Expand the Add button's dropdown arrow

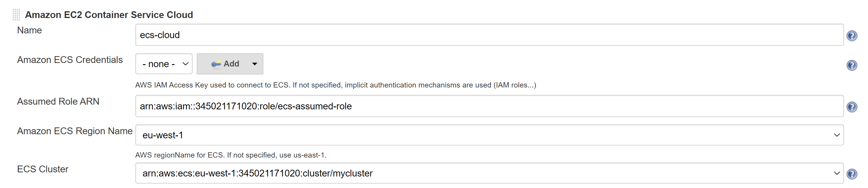click(255, 64)
